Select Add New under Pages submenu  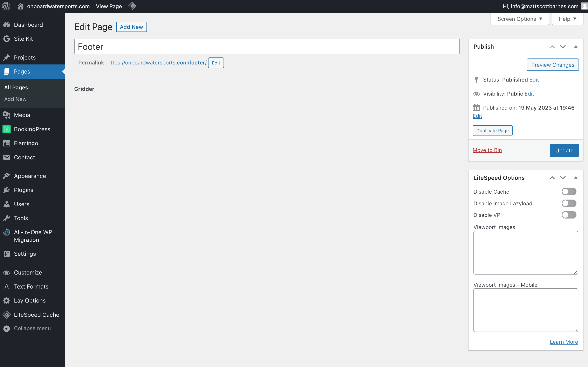15,99
